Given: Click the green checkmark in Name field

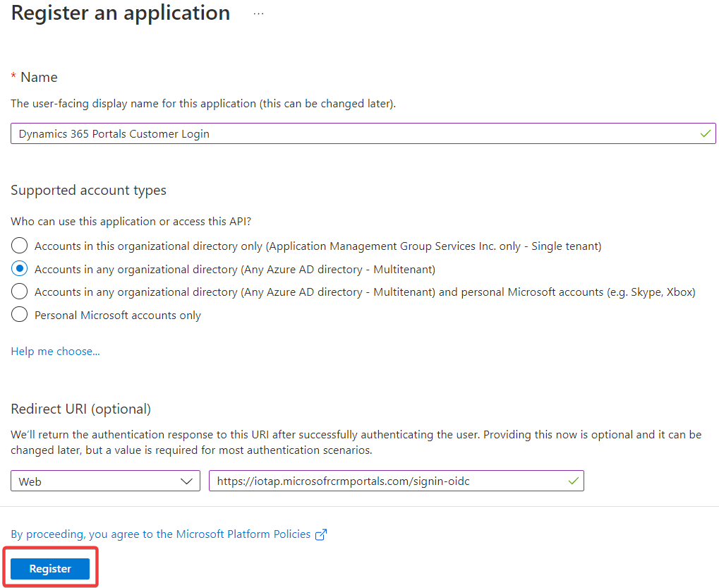Looking at the screenshot, I should (706, 133).
